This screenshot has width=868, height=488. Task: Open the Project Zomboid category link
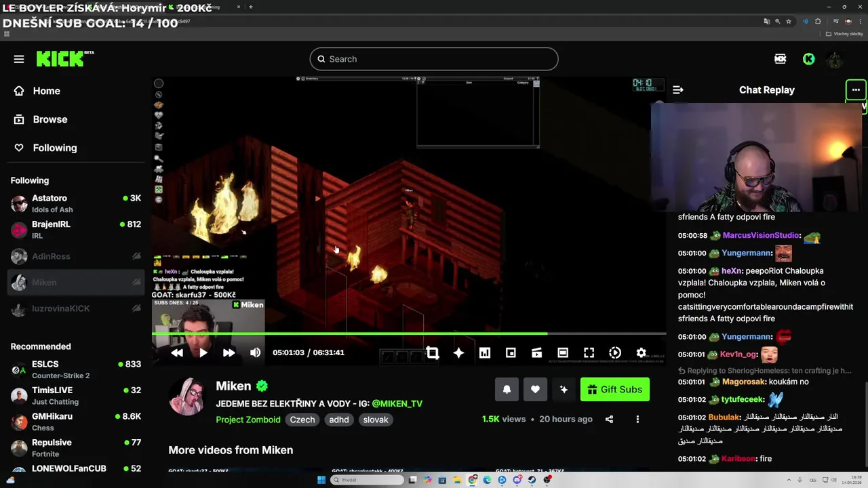(x=248, y=420)
